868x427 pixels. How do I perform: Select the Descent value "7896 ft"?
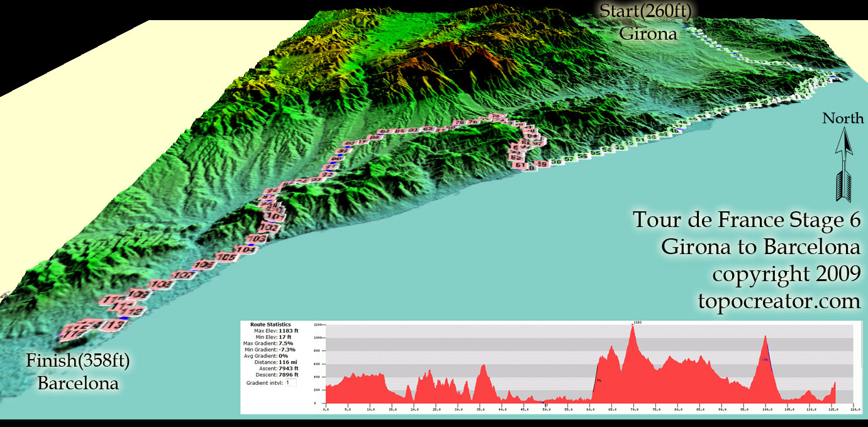tap(289, 375)
